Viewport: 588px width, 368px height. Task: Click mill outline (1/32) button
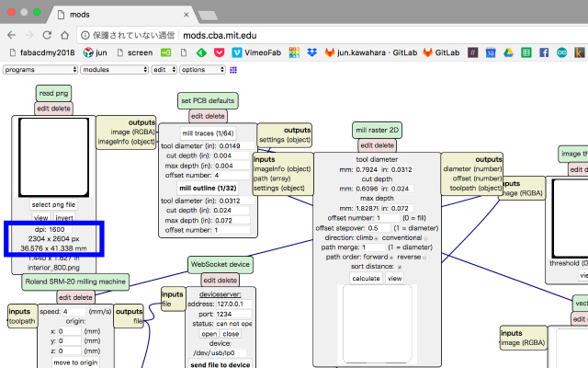[208, 188]
